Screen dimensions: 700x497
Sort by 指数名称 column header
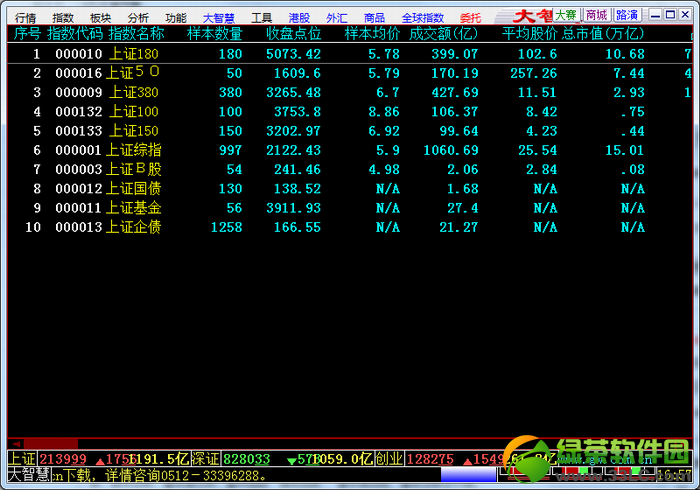pos(136,33)
